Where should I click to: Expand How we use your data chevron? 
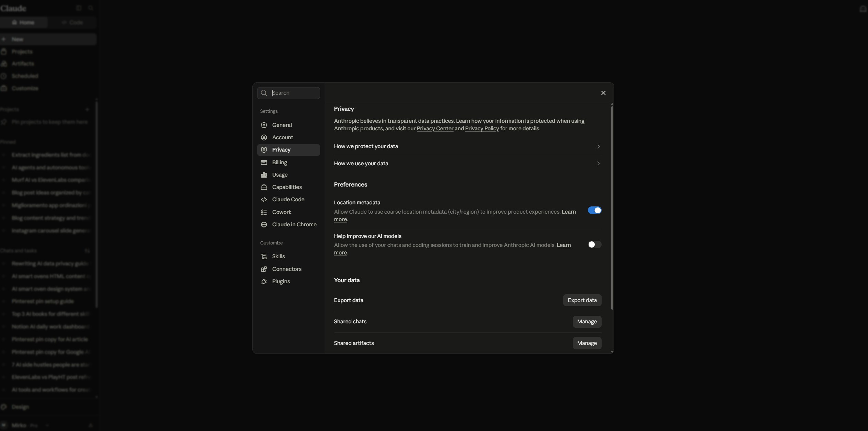click(x=598, y=163)
